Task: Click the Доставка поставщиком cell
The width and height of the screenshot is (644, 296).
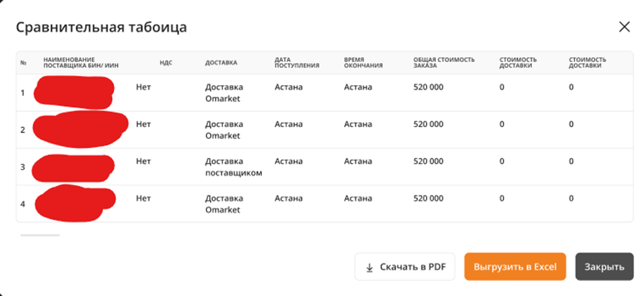Action: [234, 167]
